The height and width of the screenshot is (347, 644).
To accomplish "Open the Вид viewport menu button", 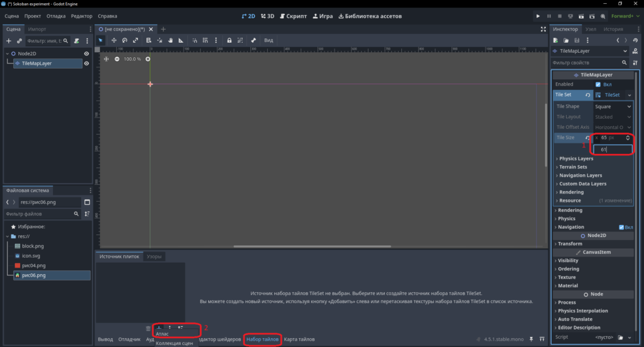I will (x=269, y=40).
